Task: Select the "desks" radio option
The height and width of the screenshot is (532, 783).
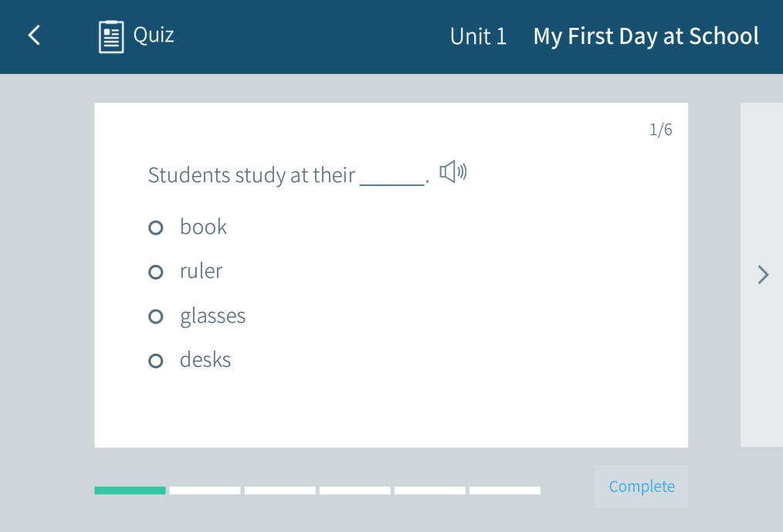Action: pos(156,361)
